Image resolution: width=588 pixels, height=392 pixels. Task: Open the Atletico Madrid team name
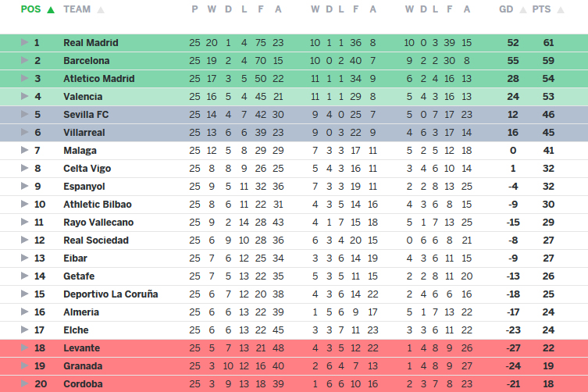99,79
